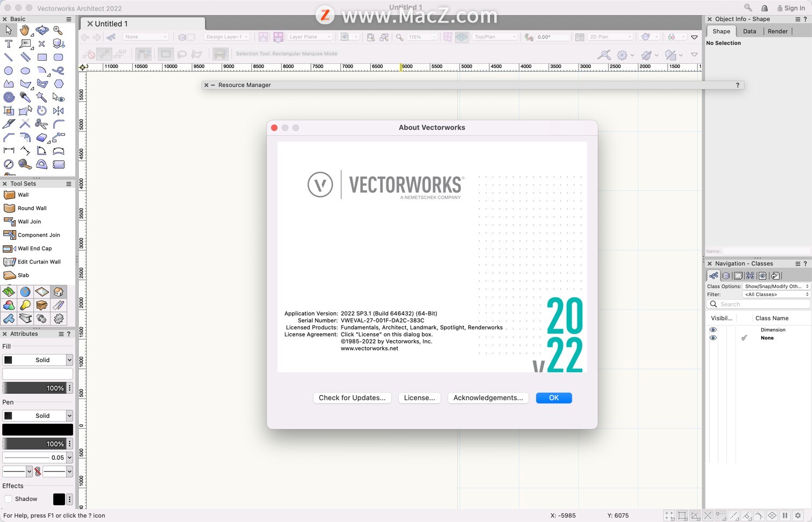Select the Eyedropper tool
This screenshot has width=812, height=522.
(25, 97)
